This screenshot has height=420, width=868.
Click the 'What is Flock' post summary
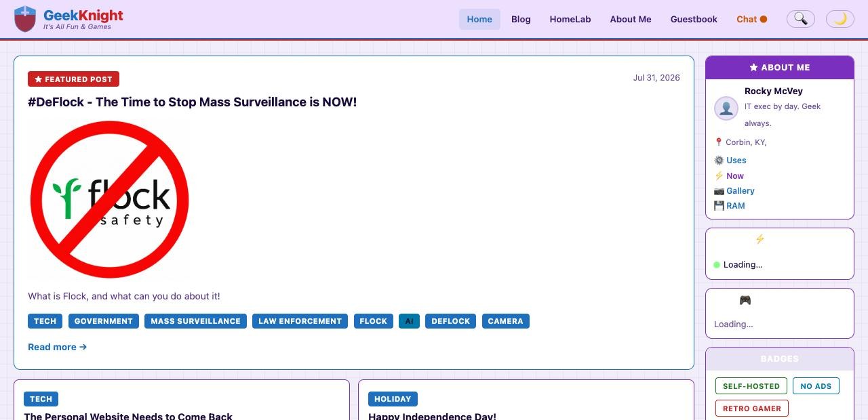pos(124,296)
